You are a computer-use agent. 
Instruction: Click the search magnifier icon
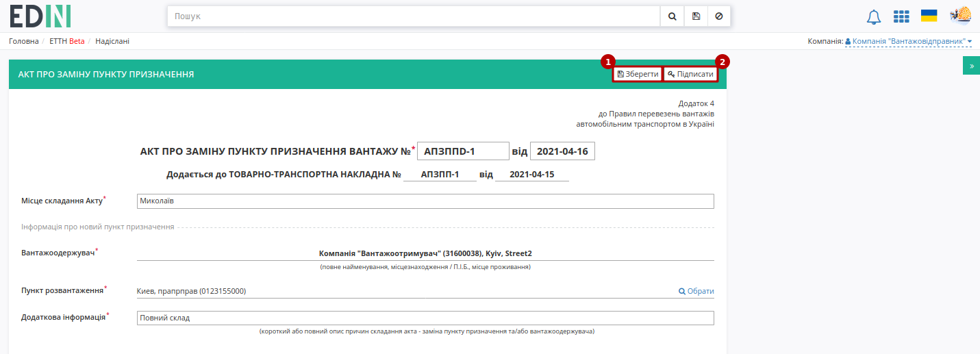tap(672, 16)
